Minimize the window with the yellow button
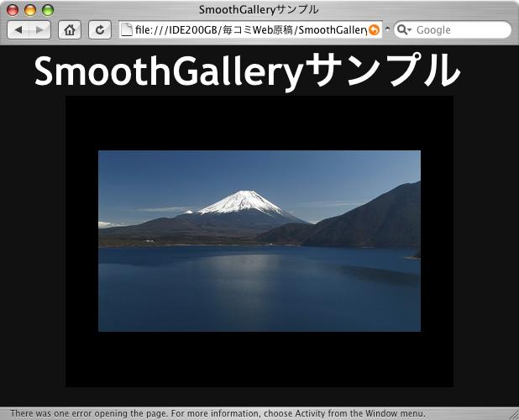The image size is (519, 420). point(30,10)
